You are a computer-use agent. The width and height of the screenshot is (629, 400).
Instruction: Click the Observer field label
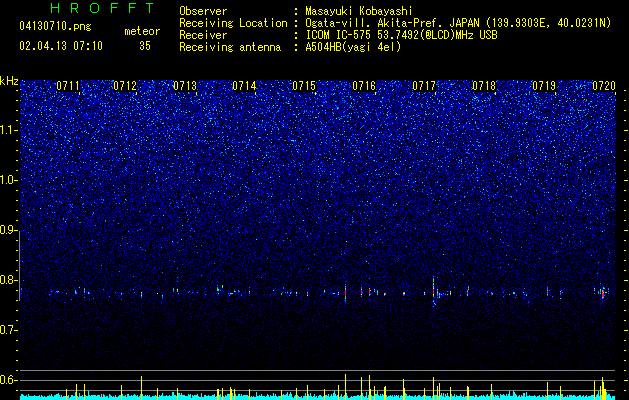click(x=203, y=11)
